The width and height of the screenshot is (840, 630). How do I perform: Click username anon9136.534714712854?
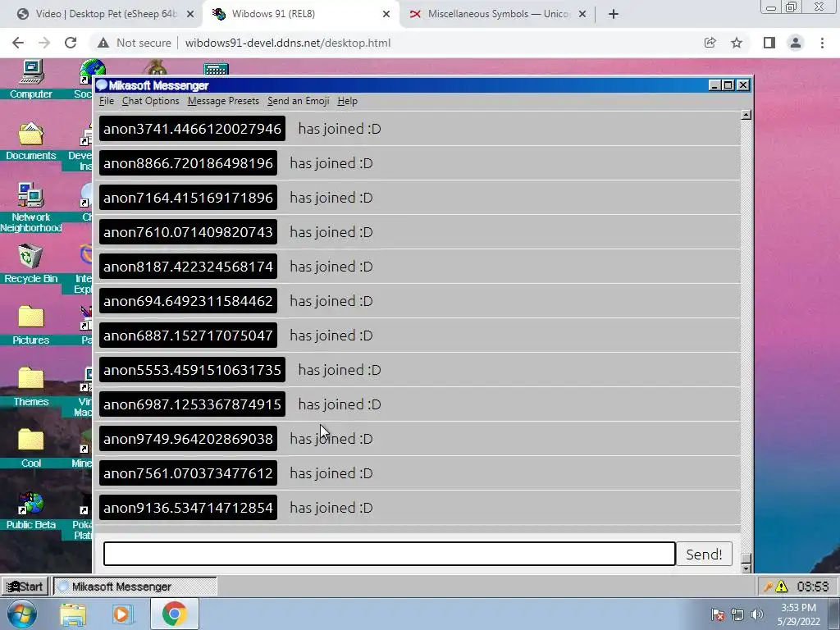pyautogui.click(x=188, y=508)
